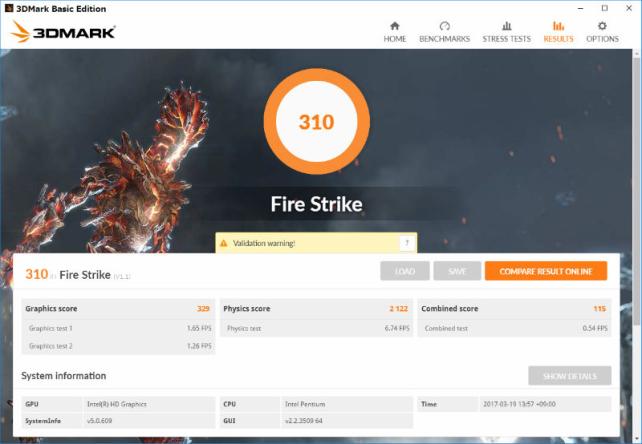The height and width of the screenshot is (444, 642).
Task: Click the Validation warning banner
Action: click(x=316, y=243)
